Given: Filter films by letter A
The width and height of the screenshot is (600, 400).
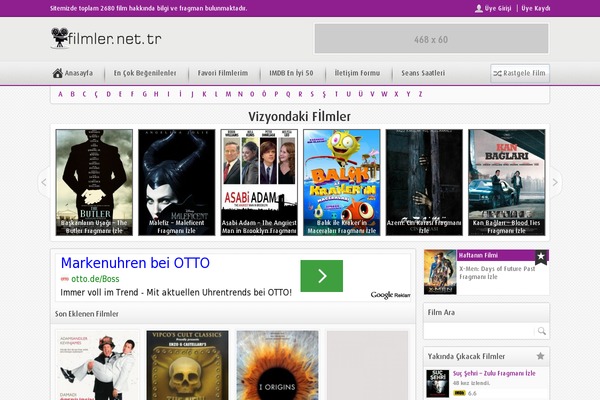Looking at the screenshot, I should point(60,94).
